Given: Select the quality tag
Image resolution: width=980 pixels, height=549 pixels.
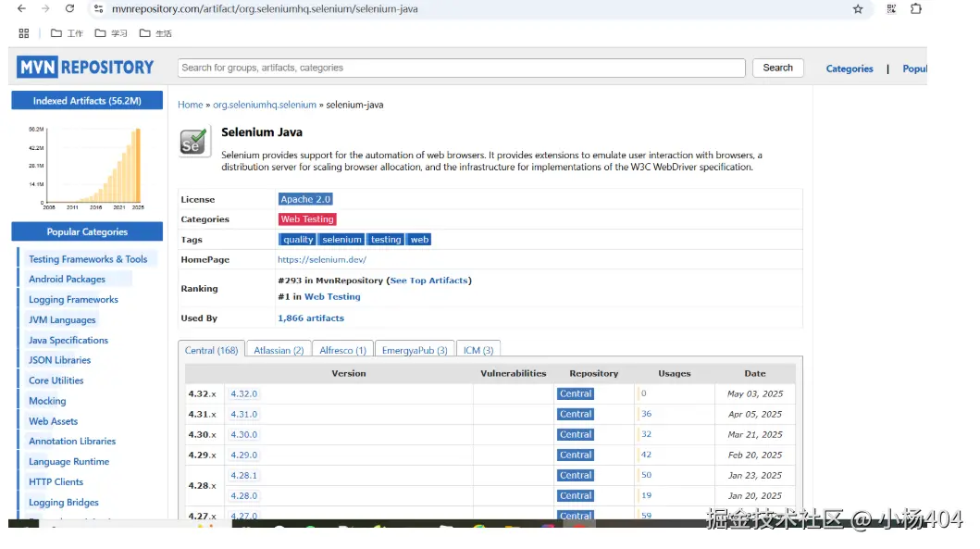Looking at the screenshot, I should (x=297, y=240).
